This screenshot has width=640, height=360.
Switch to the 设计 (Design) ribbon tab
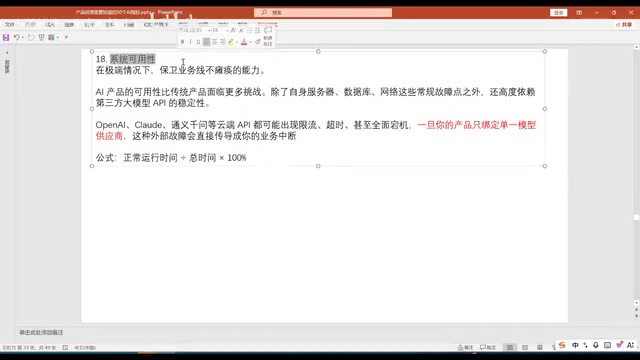pyautogui.click(x=89, y=25)
